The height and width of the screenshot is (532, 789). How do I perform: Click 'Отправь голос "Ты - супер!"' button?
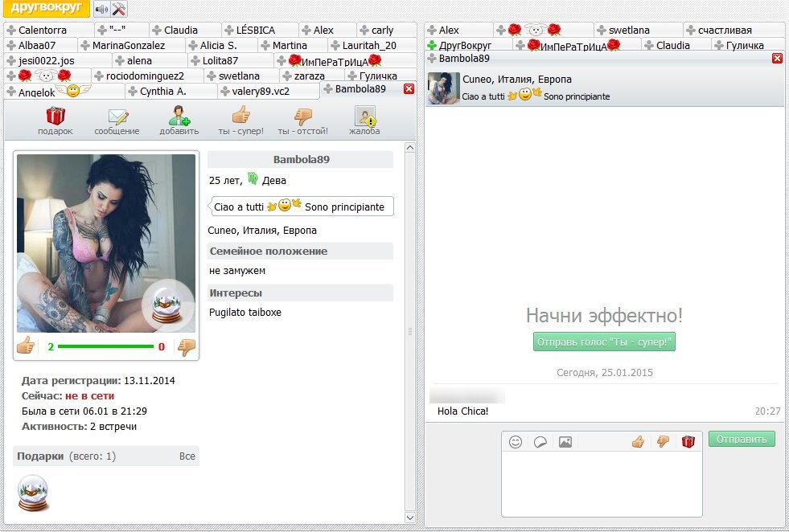point(604,342)
